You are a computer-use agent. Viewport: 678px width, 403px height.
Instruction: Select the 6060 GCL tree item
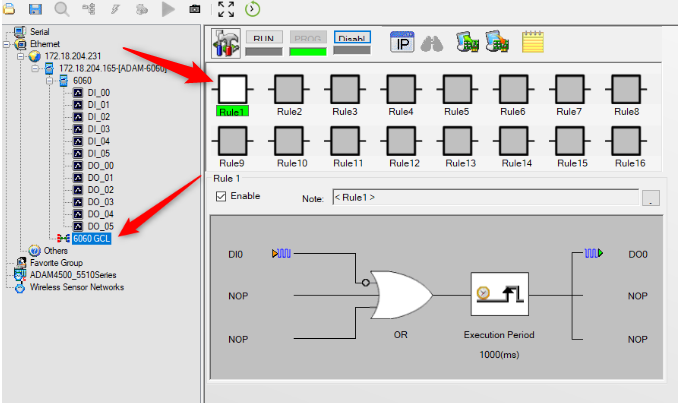click(92, 239)
